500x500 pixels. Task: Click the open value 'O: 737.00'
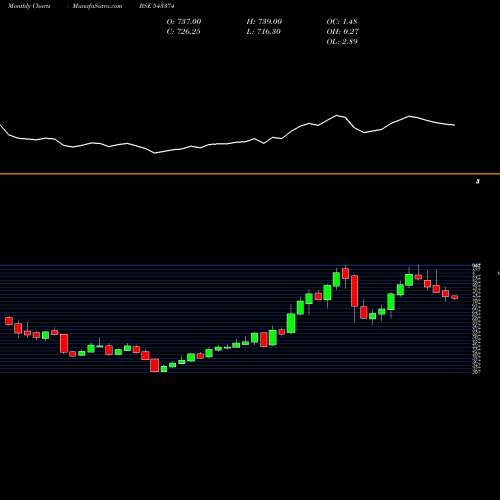(x=184, y=22)
